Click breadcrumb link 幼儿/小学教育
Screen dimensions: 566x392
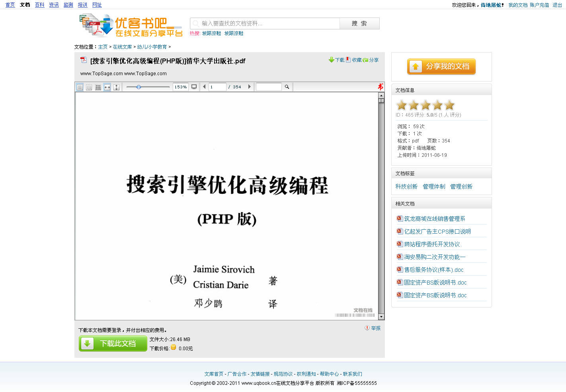[152, 47]
